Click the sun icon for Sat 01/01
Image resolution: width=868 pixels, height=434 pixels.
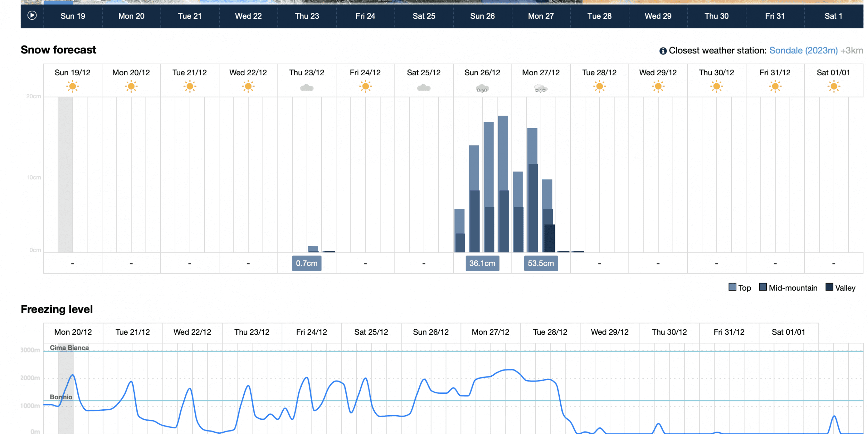pyautogui.click(x=833, y=86)
